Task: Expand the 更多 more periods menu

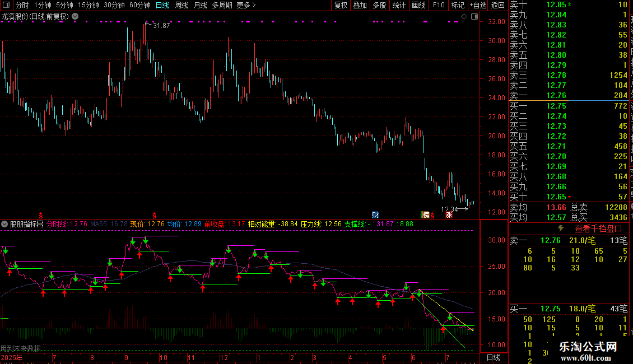Action: (246, 5)
